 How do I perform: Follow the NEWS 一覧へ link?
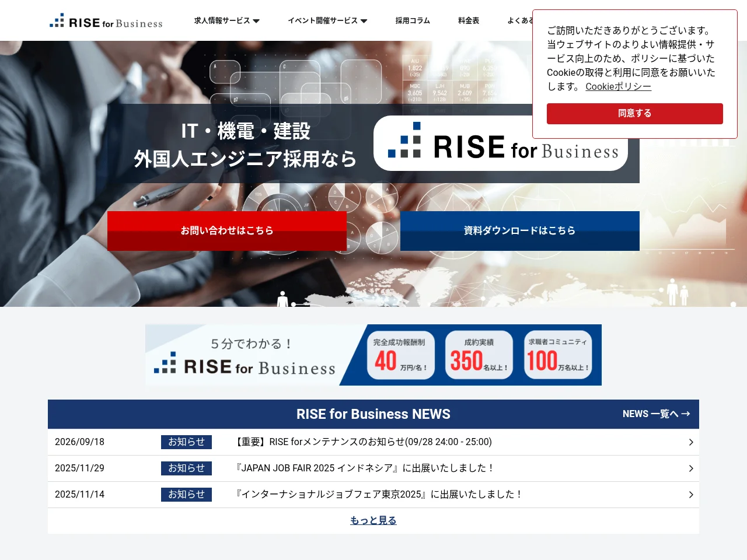click(656, 414)
